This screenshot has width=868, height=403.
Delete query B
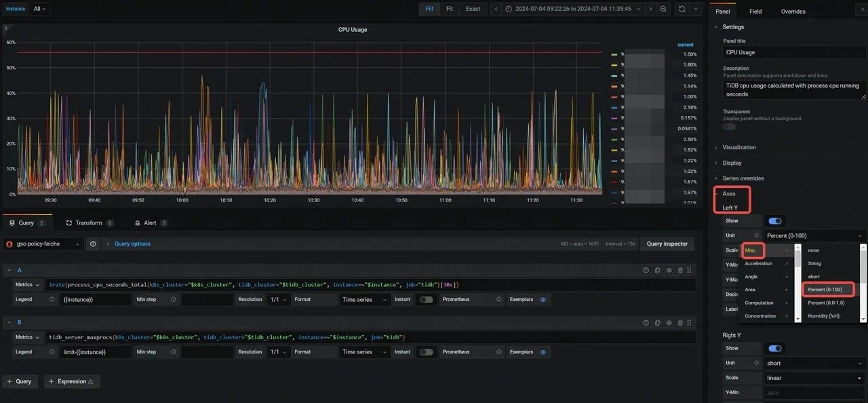(680, 323)
